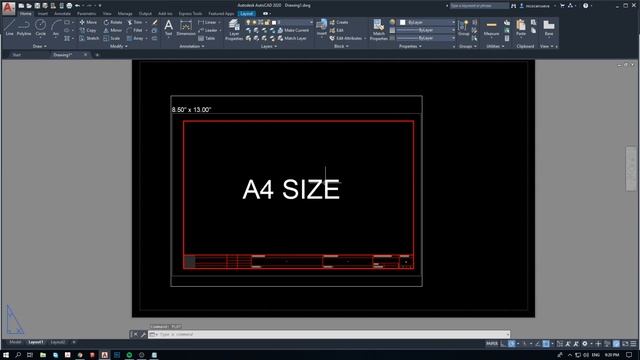Click Edit Attributes

click(346, 38)
